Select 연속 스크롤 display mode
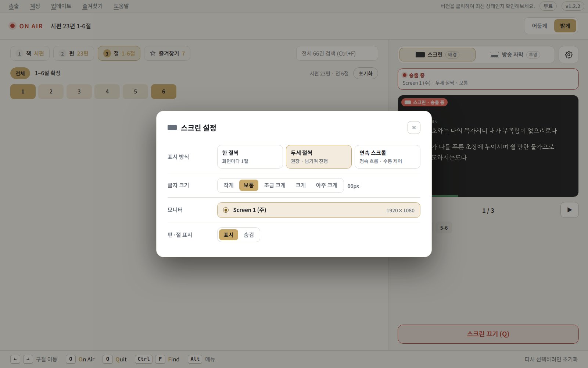The image size is (588, 368). 387,157
